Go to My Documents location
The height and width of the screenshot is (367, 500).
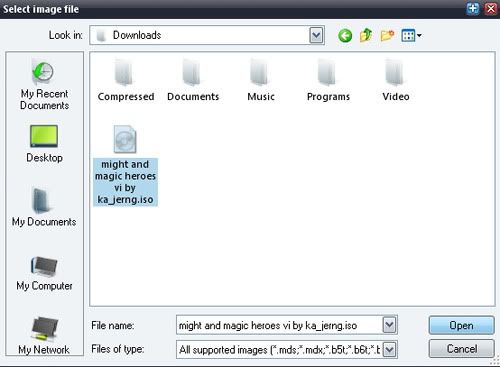click(x=44, y=208)
